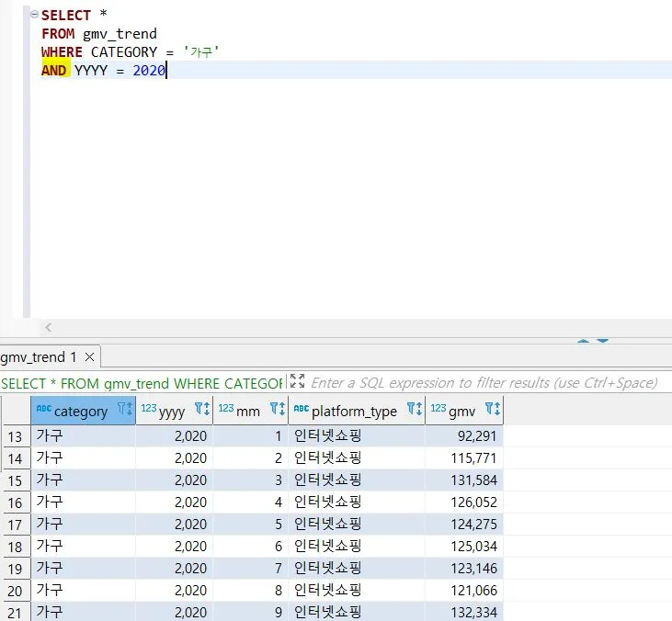Select the gmv column header
This screenshot has width=672, height=621.
[x=464, y=411]
